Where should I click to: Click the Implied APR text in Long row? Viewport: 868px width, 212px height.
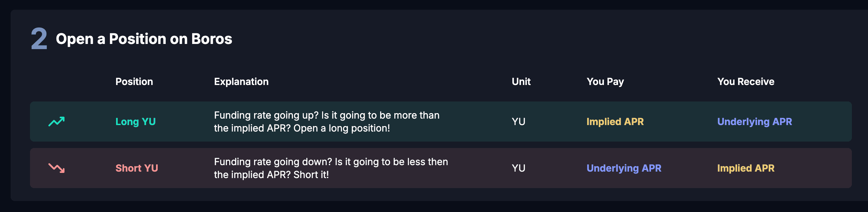(x=615, y=122)
